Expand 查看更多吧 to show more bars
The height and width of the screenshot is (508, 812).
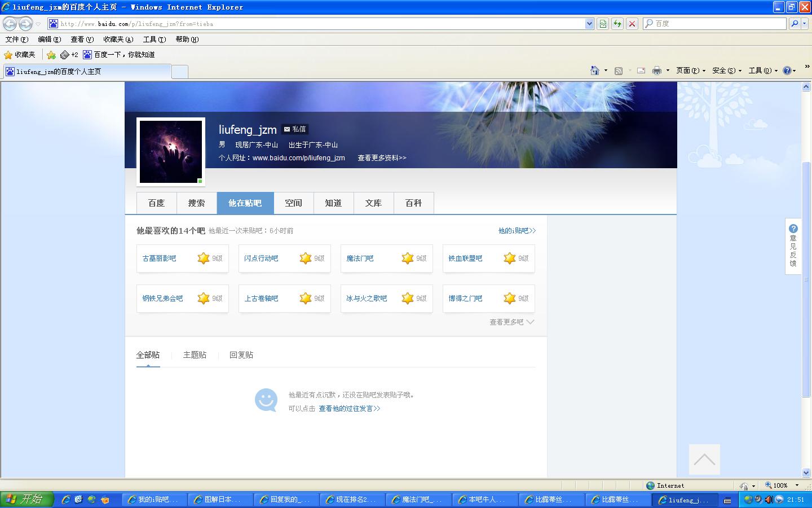click(511, 322)
